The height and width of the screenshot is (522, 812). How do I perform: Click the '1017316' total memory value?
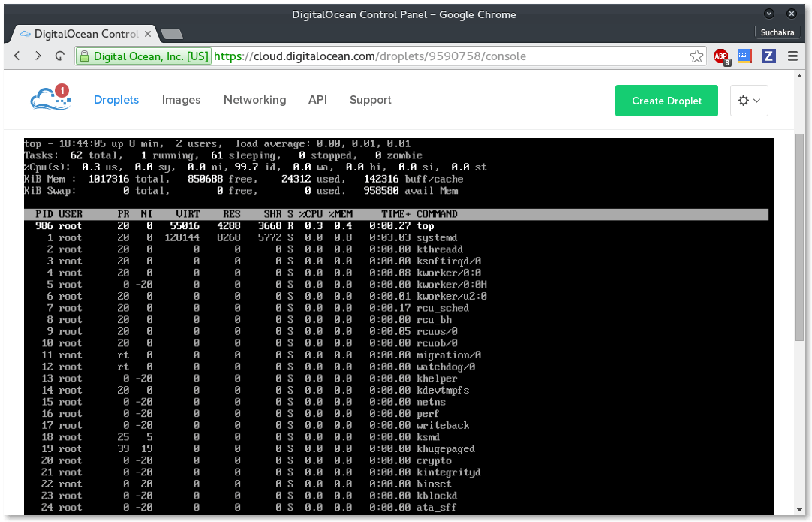[108, 179]
